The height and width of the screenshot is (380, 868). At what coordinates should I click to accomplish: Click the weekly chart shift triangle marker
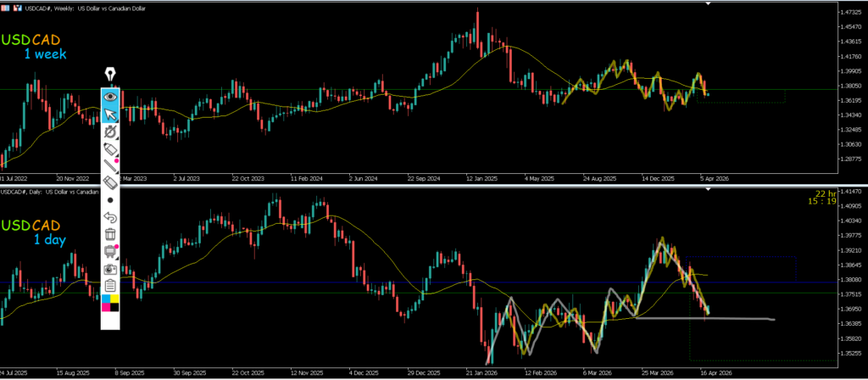709,5
